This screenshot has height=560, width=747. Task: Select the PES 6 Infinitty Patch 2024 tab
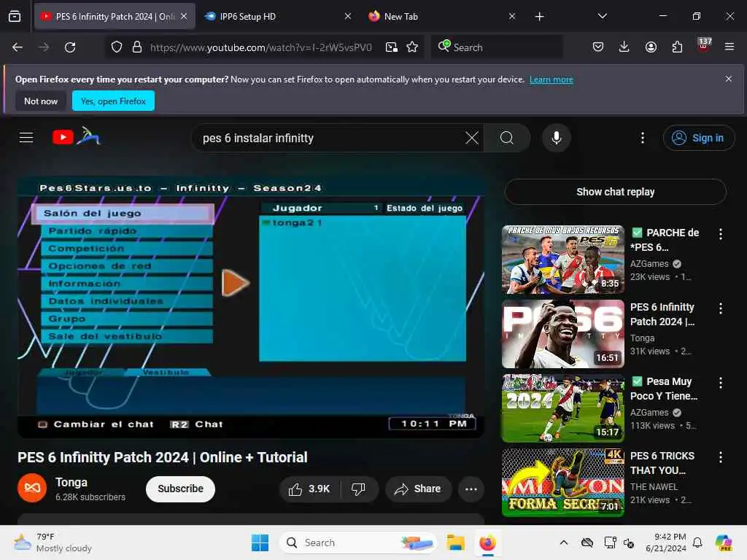115,16
